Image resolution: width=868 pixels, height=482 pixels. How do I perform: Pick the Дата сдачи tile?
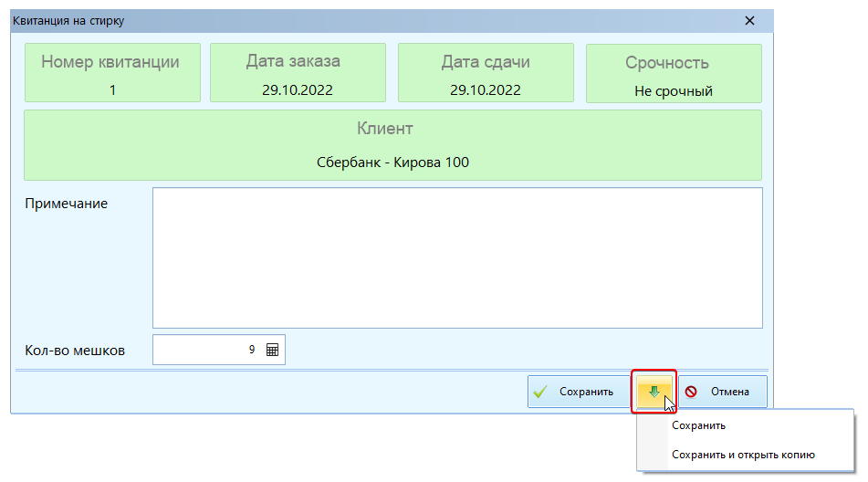(x=485, y=73)
